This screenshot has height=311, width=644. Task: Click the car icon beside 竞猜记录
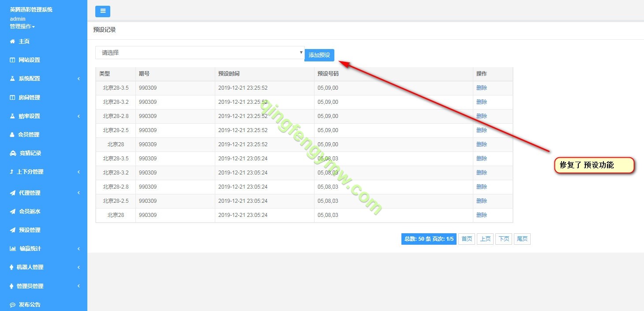[13, 153]
